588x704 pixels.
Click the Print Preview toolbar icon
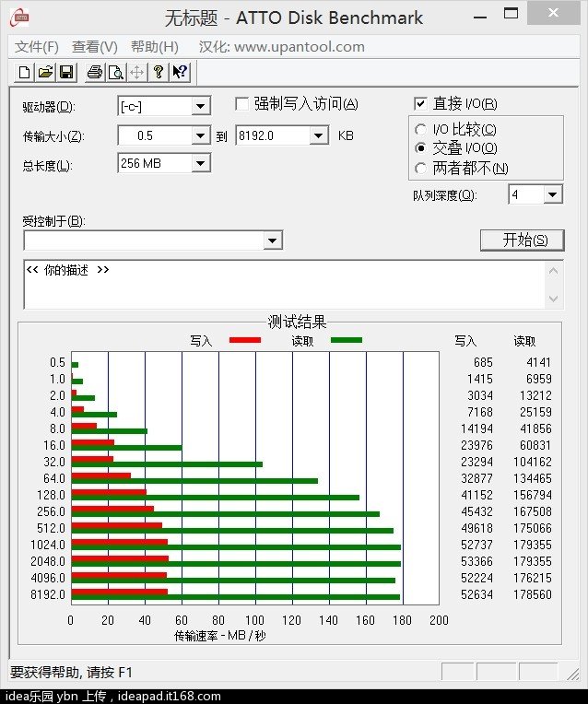tap(116, 72)
